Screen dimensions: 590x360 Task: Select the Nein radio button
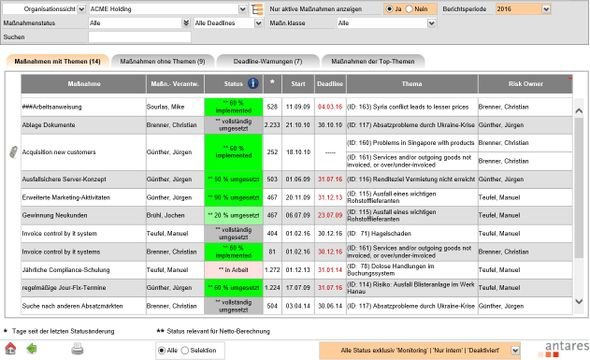pyautogui.click(x=409, y=9)
